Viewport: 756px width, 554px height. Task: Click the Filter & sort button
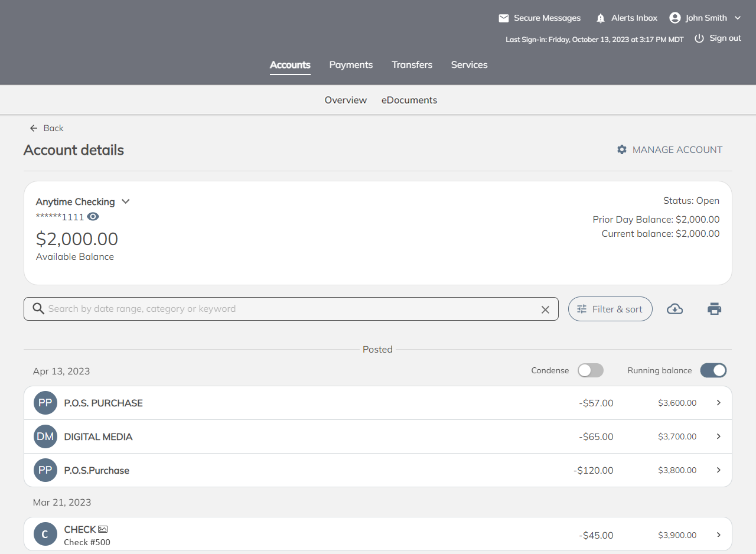[610, 309]
